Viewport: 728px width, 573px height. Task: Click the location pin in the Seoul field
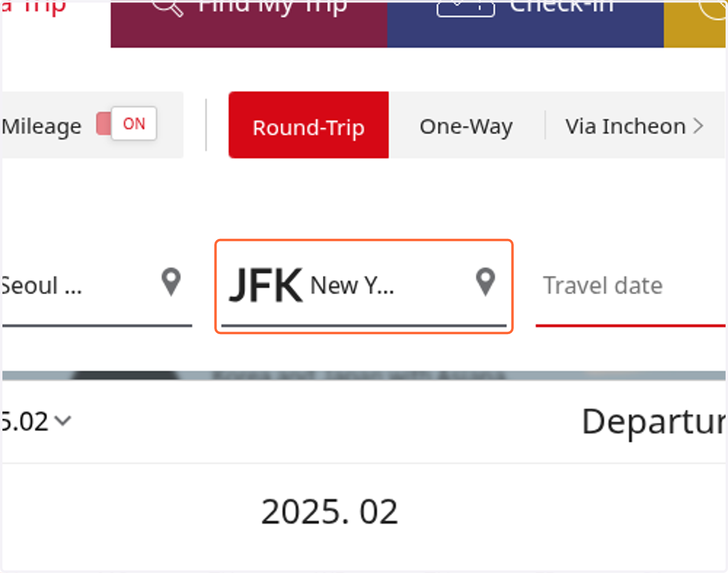pyautogui.click(x=171, y=283)
